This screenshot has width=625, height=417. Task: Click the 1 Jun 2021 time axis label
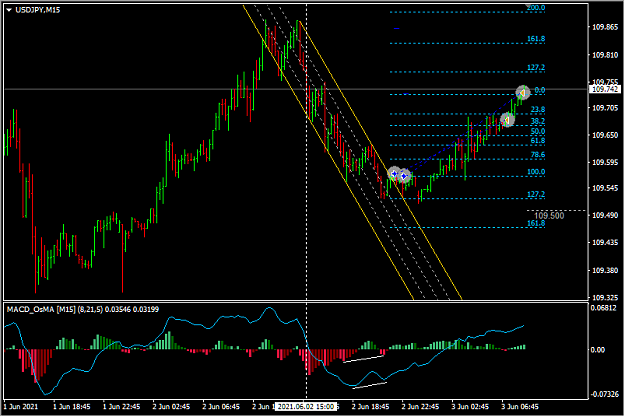(21, 407)
